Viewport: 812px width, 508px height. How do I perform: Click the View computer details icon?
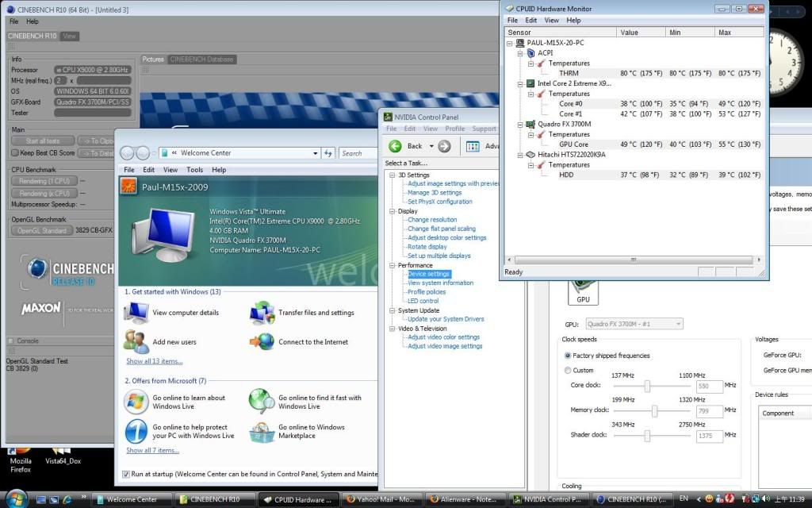click(x=136, y=313)
